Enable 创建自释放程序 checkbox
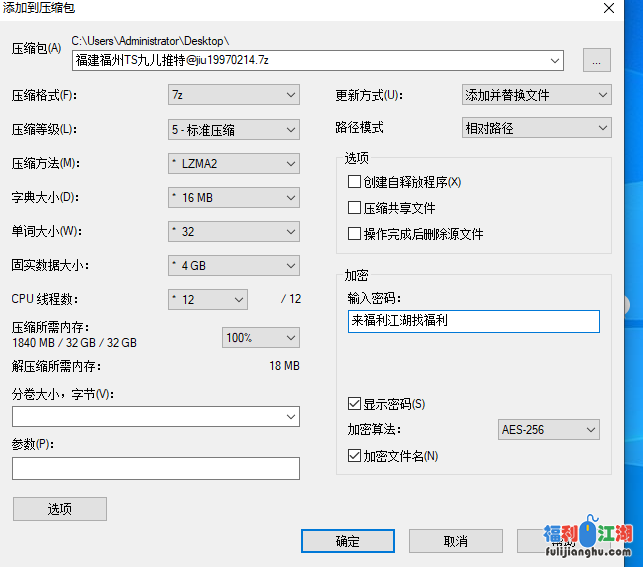This screenshot has height=567, width=643. (354, 182)
